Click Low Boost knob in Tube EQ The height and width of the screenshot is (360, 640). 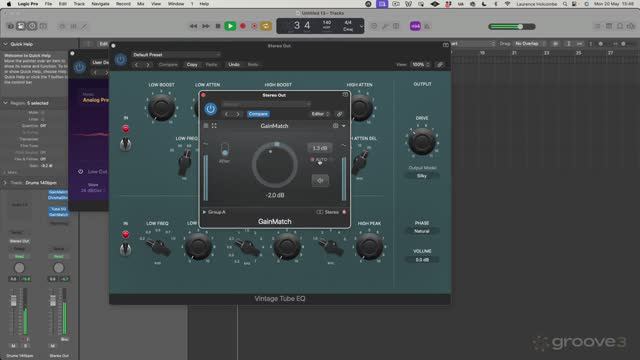[161, 107]
